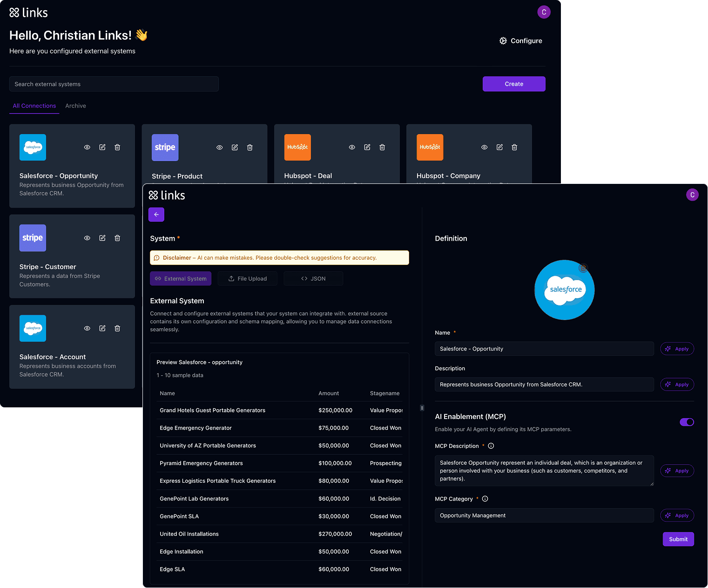Submit the system definition form

(x=678, y=539)
